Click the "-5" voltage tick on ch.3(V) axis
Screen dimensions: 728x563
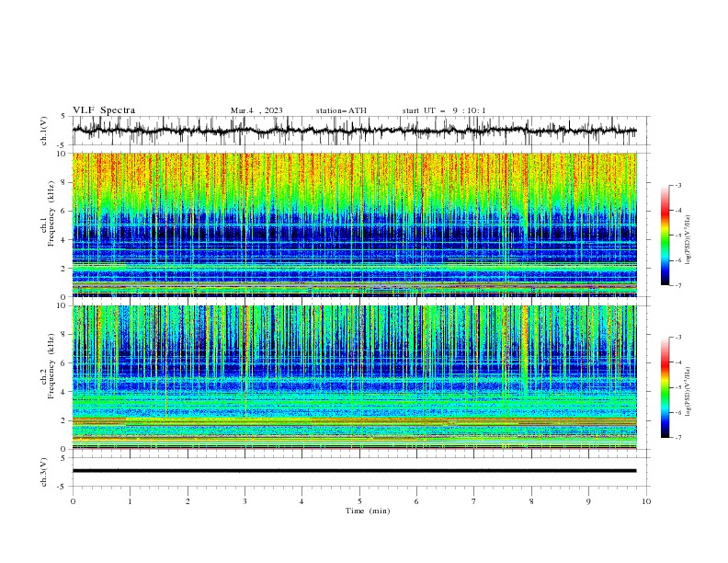[63, 487]
